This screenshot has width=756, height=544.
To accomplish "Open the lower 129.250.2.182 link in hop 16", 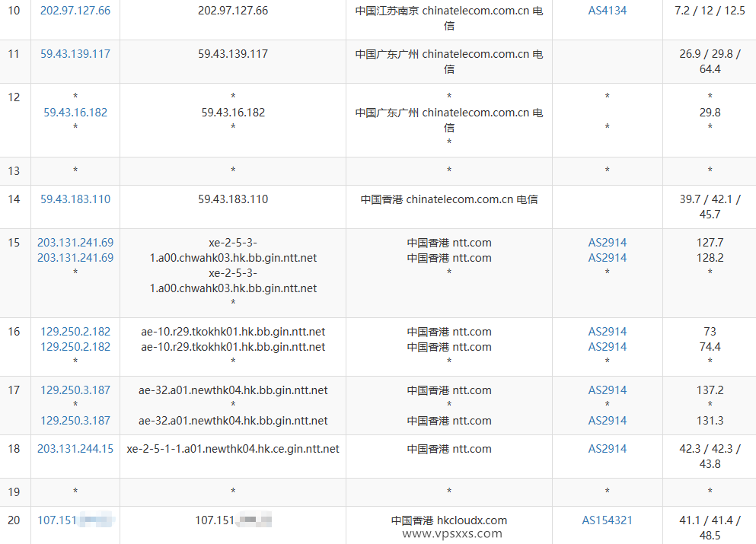I will (x=75, y=347).
